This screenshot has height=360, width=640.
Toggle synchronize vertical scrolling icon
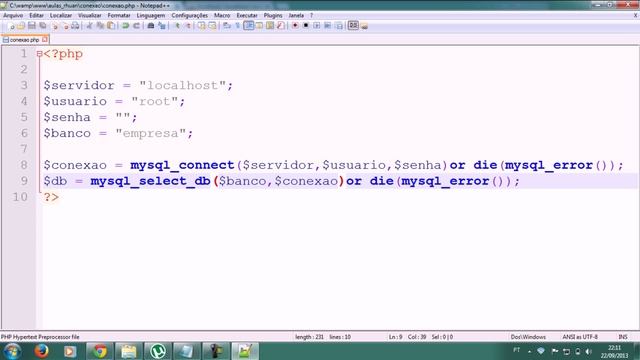point(202,26)
